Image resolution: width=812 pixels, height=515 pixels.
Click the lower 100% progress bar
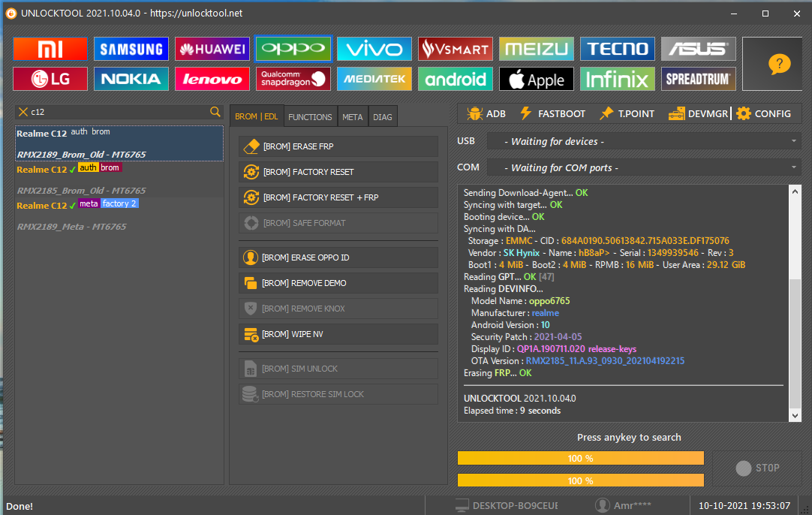click(x=581, y=480)
